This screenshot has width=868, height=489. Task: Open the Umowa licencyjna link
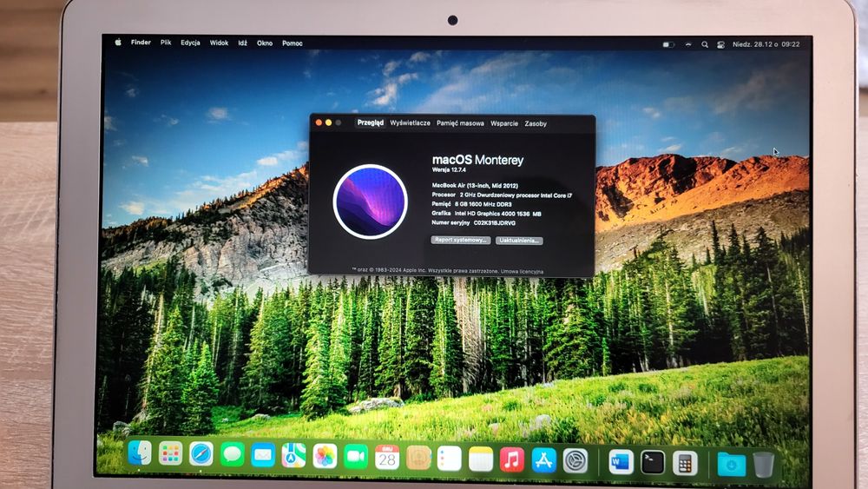tap(522, 271)
